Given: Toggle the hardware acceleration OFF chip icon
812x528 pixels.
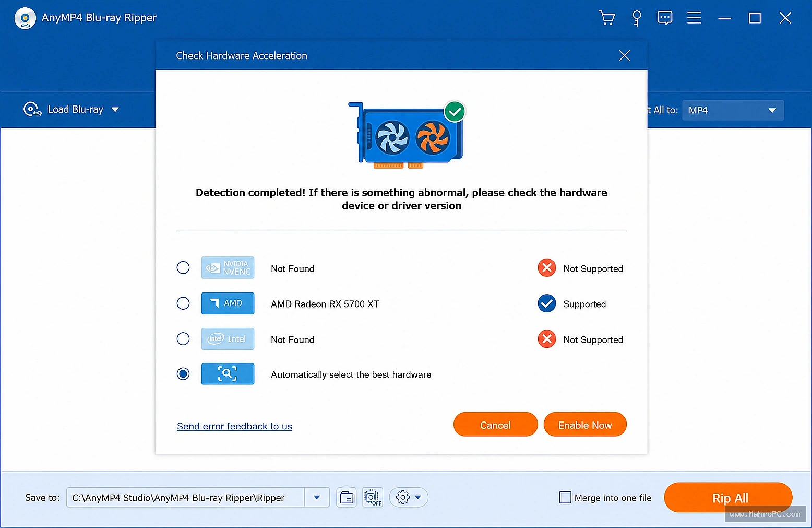Looking at the screenshot, I should (373, 498).
